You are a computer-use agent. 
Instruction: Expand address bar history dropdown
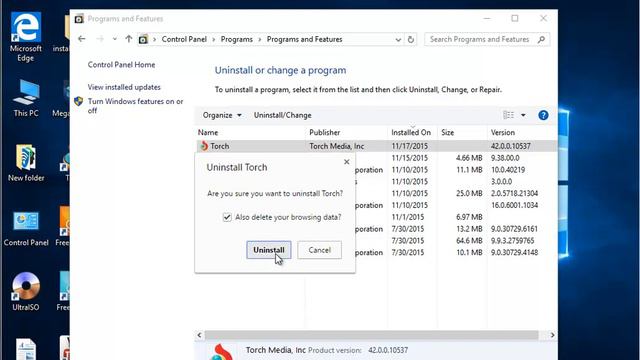[398, 40]
